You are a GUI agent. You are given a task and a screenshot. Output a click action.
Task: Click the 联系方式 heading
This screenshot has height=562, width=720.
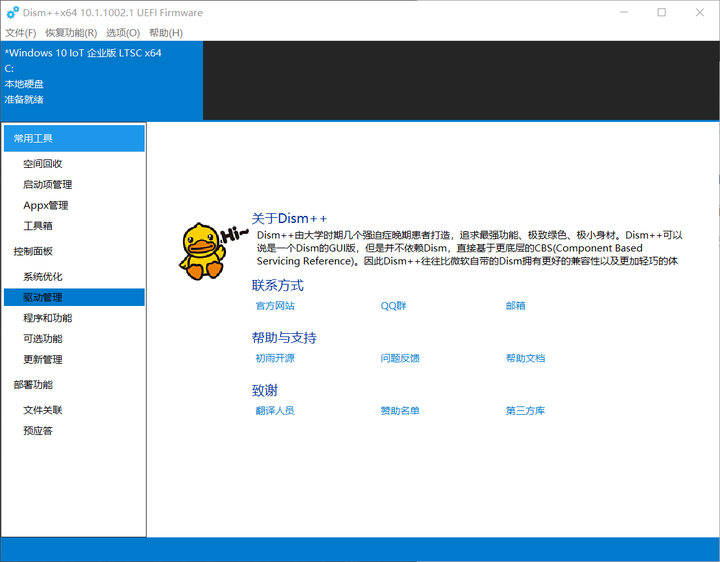click(x=277, y=285)
